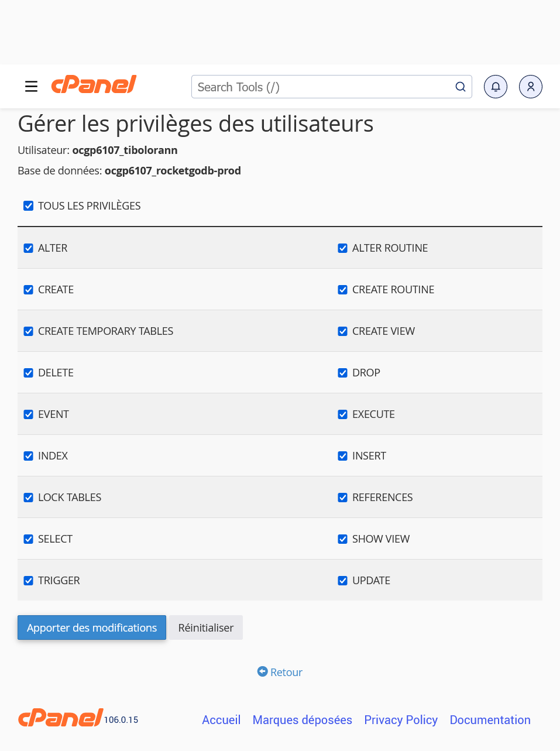Viewport: 560px width, 751px height.
Task: Toggle the TRIGGER checkbox
Action: [x=28, y=581]
